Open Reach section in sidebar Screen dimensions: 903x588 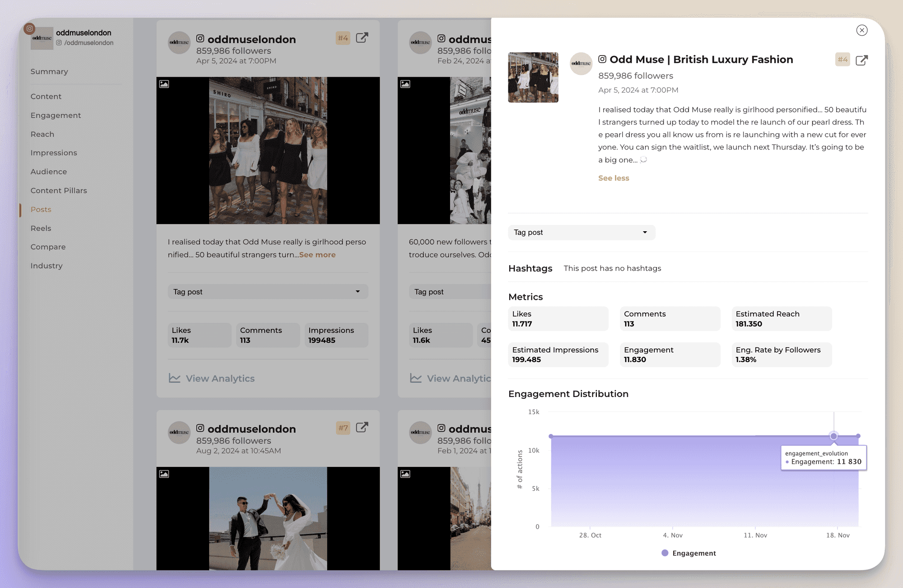[42, 134]
